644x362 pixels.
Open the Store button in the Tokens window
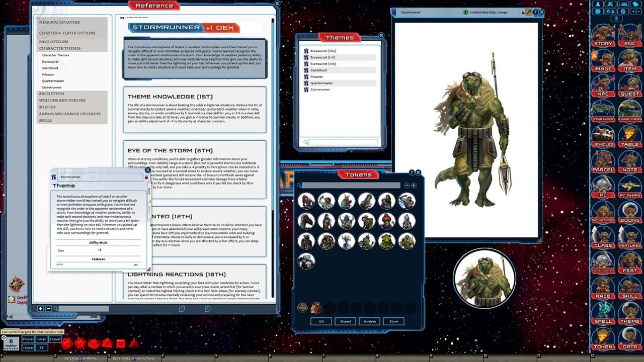(393, 321)
